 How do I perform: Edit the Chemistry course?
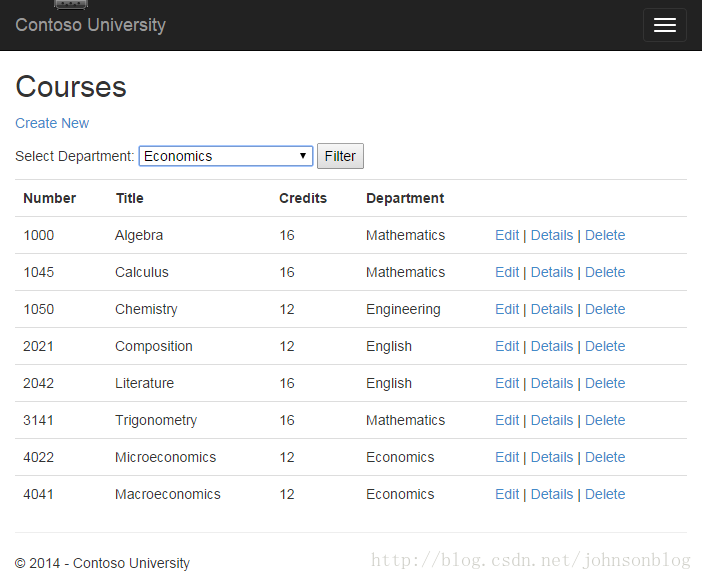[x=507, y=309]
